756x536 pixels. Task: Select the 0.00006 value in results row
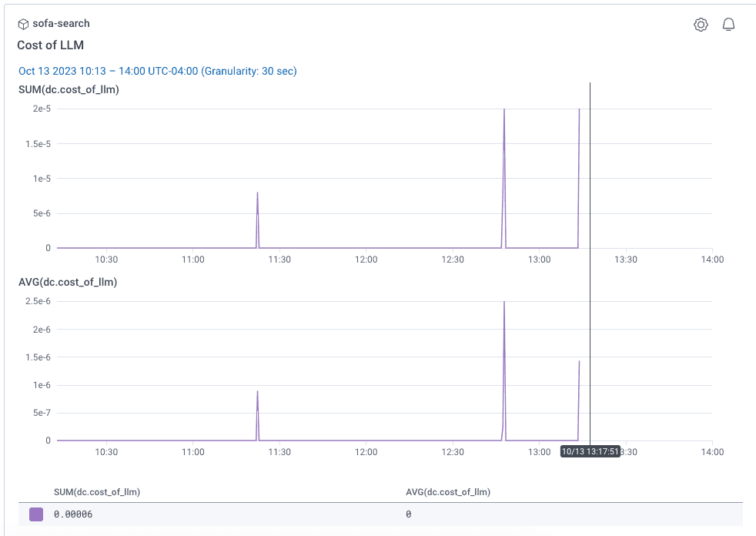tap(73, 514)
